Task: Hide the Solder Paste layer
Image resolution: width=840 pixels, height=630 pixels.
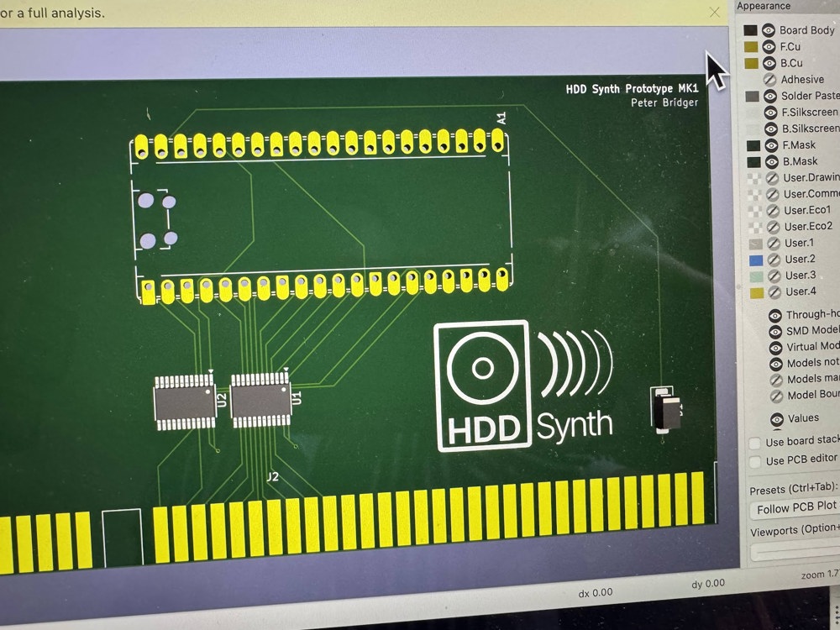Action: (x=769, y=96)
